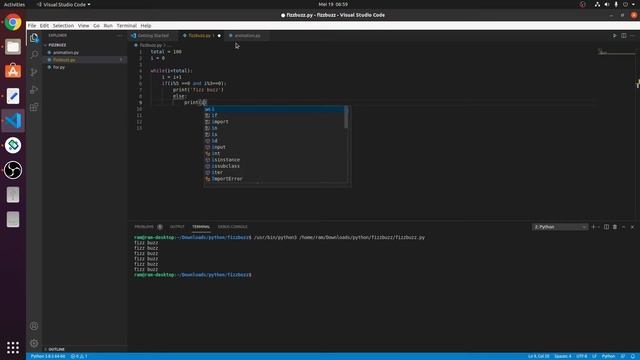The height and width of the screenshot is (360, 640).
Task: Choose 'isinstance' from the autocomplete list
Action: (274, 160)
